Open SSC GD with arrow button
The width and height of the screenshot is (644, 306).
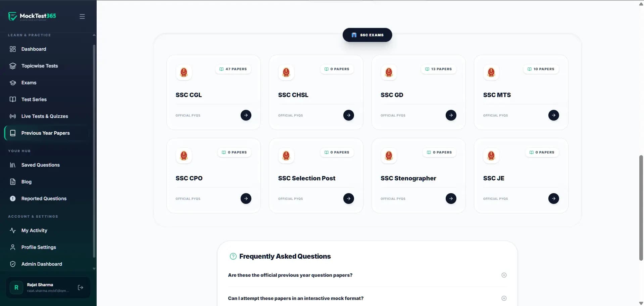(x=451, y=115)
